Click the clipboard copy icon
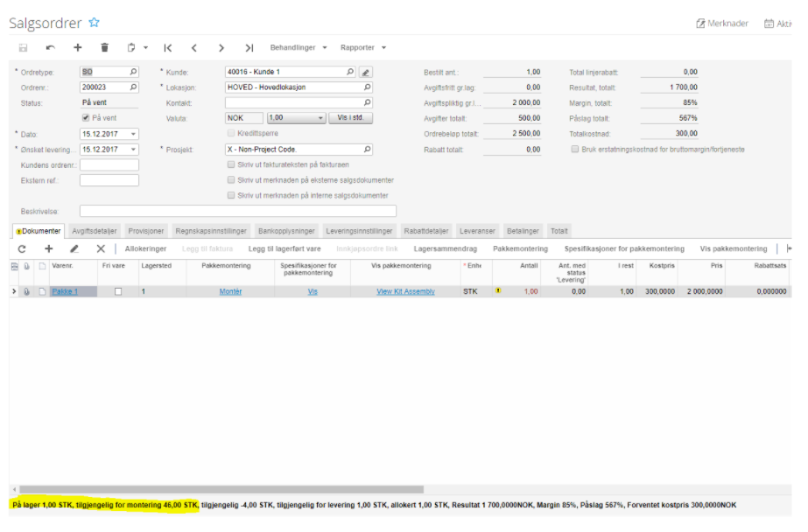Viewport: 808px width, 532px height. [x=131, y=48]
